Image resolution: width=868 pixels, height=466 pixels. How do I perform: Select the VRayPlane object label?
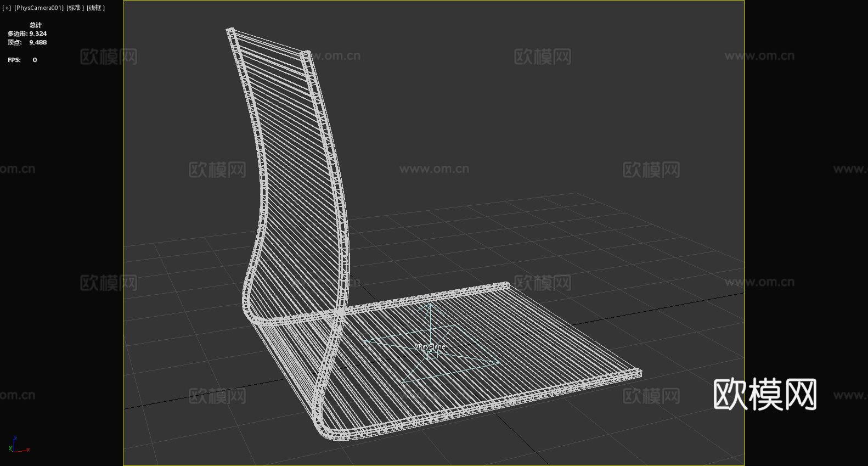tap(430, 346)
